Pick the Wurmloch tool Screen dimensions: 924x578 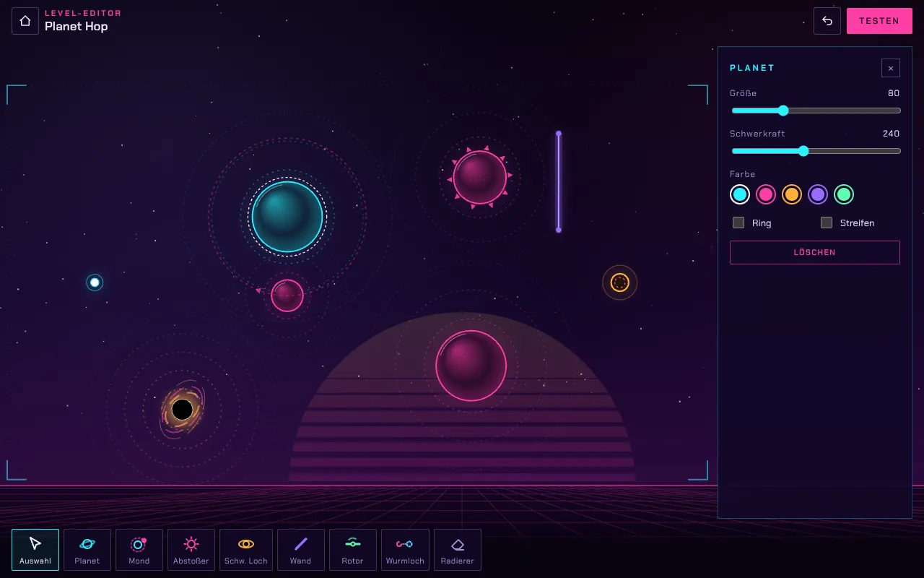click(405, 550)
